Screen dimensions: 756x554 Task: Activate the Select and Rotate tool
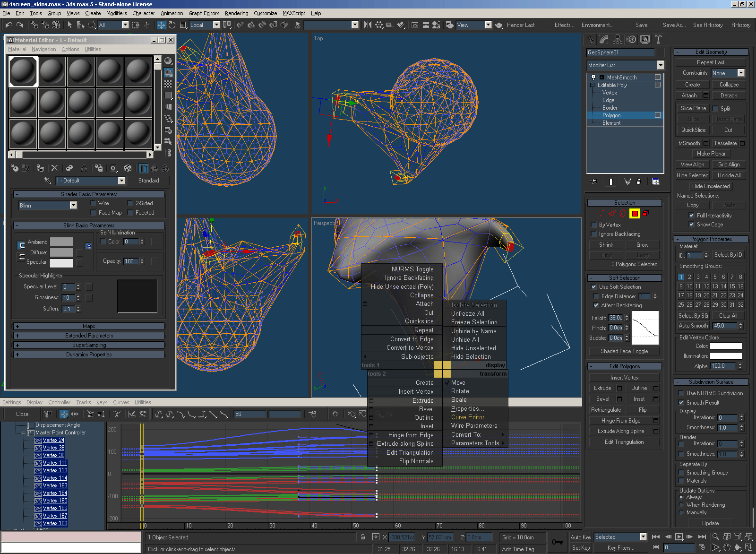coord(172,25)
